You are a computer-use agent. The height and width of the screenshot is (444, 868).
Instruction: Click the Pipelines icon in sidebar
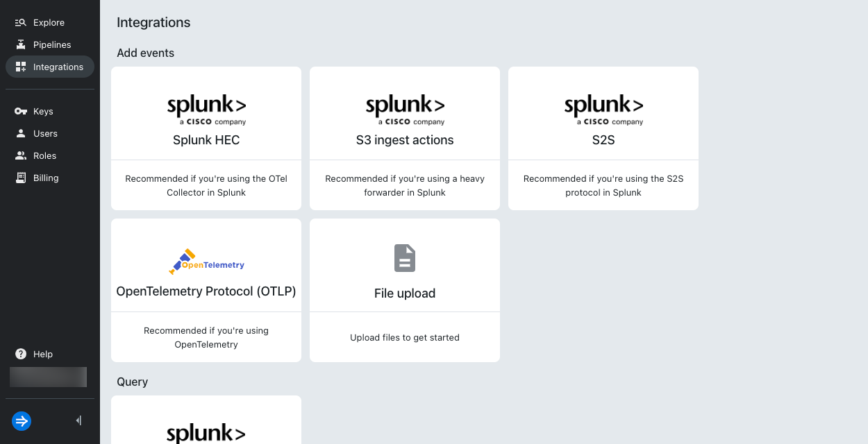tap(21, 44)
